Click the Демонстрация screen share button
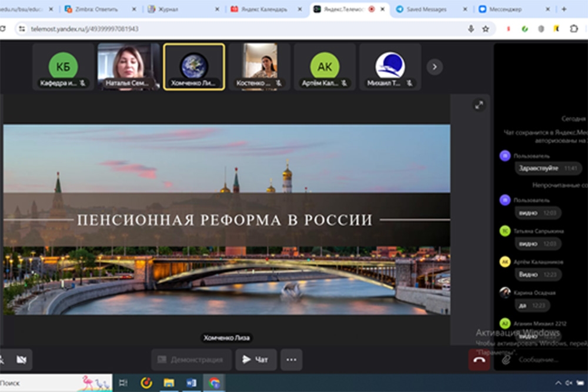Image resolution: width=588 pixels, height=392 pixels. pos(191,360)
